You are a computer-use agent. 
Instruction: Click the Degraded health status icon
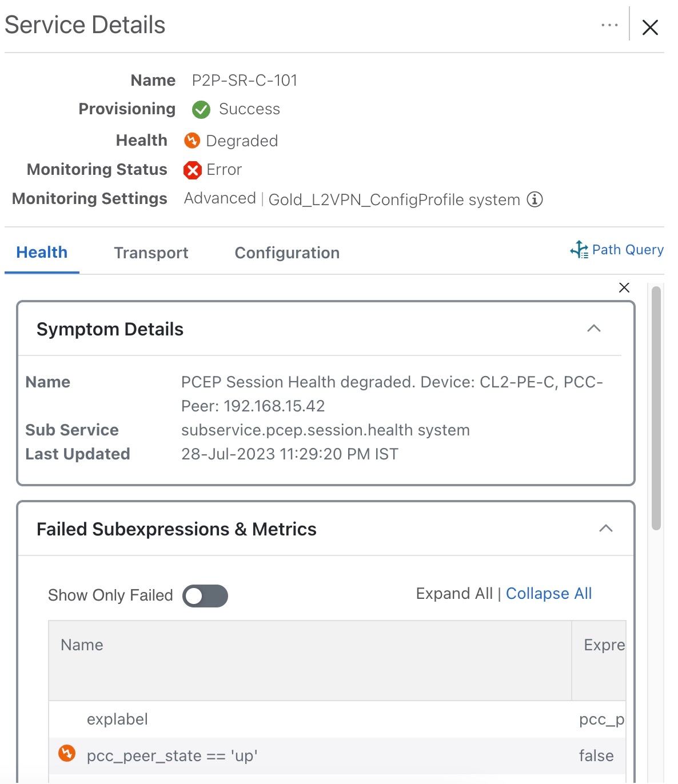192,141
